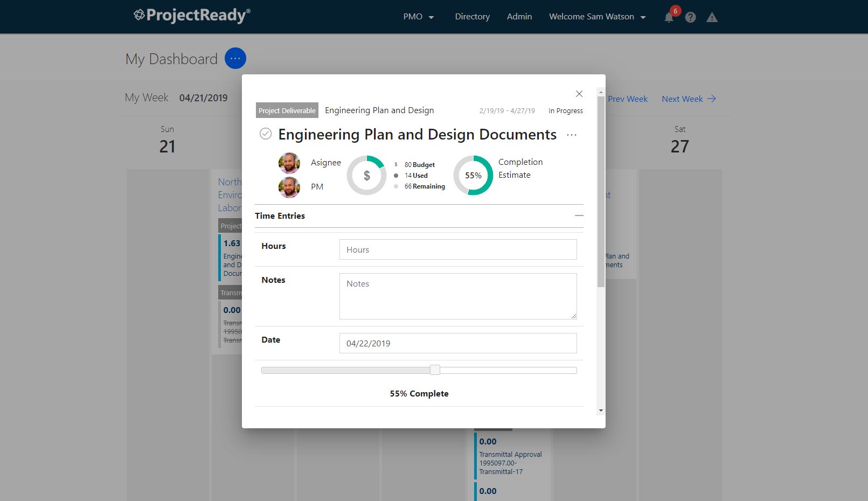This screenshot has height=501, width=868.
Task: Click the Completion Estimate label
Action: pos(520,169)
